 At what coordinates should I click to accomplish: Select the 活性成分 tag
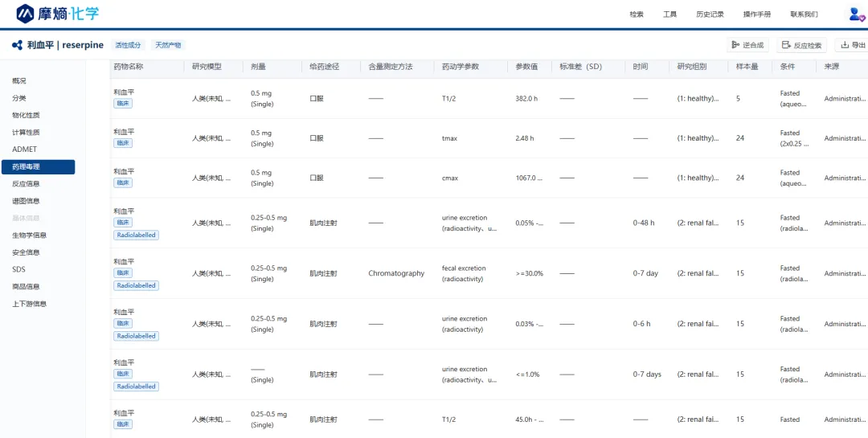128,45
